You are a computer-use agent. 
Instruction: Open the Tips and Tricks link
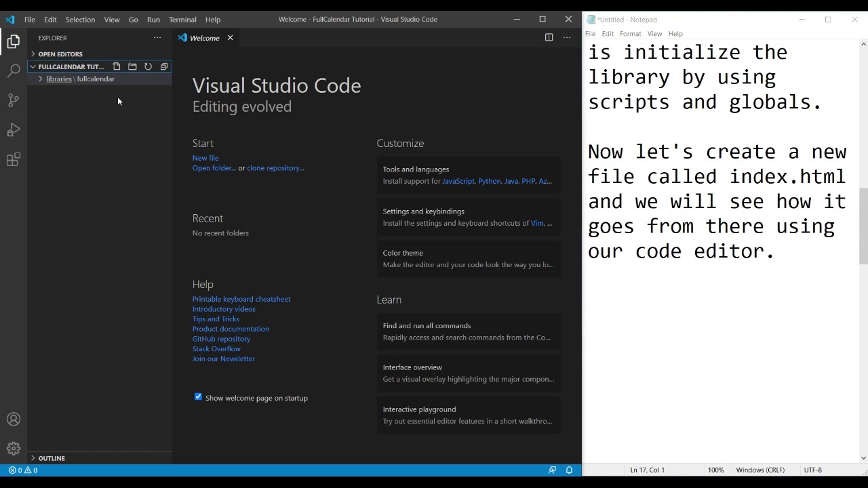pyautogui.click(x=216, y=319)
